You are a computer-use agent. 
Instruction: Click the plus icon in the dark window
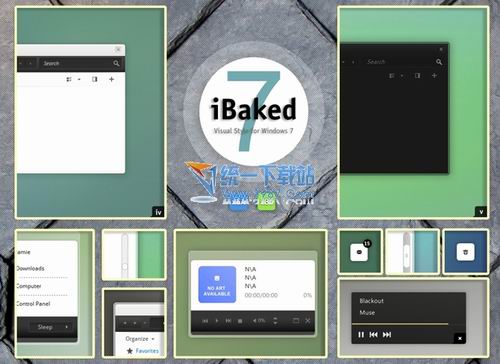(x=434, y=76)
